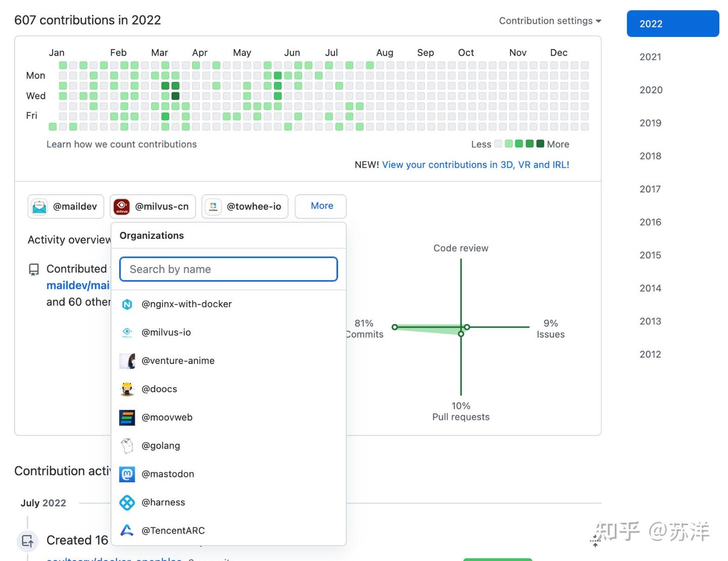Screen dimensions: 728x561
Task: Click the lightest gray legend swatch
Action: [498, 144]
